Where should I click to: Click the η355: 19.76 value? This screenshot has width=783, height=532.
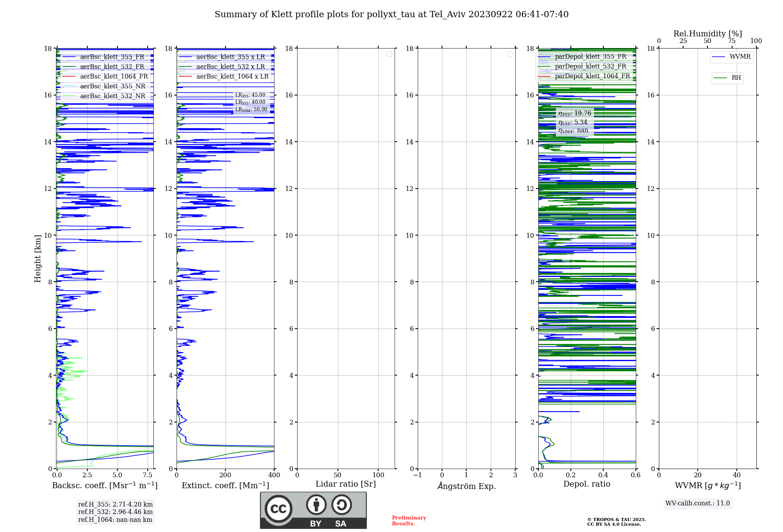click(x=575, y=113)
